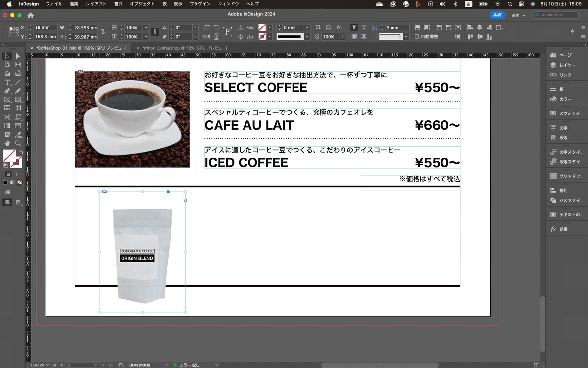Viewport: 588px width, 368px height.
Task: Open the page number dropdown in the status bar
Action: 95,365
